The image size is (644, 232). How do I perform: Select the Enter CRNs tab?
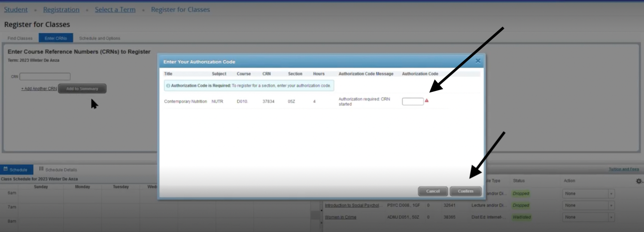pyautogui.click(x=56, y=38)
